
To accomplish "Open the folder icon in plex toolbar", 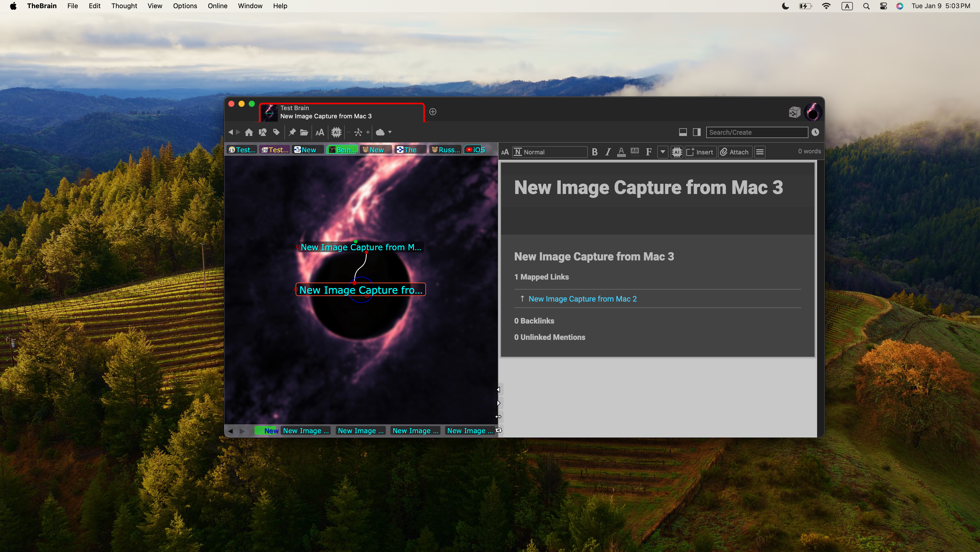I will tap(304, 132).
